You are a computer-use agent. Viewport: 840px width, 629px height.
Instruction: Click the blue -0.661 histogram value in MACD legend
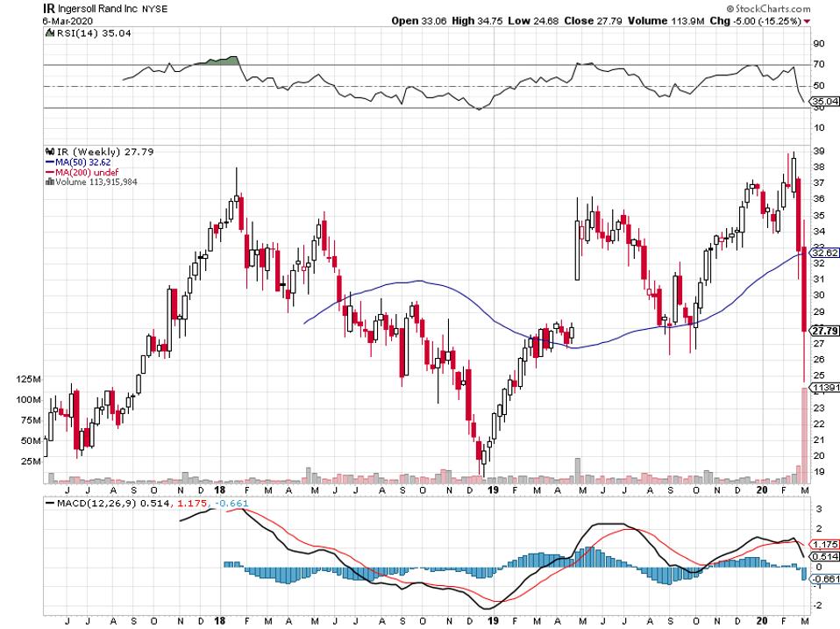(231, 504)
